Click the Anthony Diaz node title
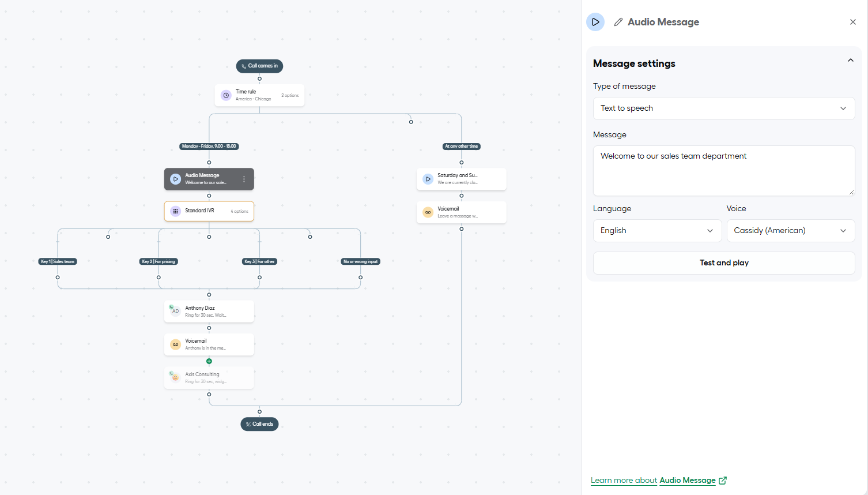 coord(200,308)
